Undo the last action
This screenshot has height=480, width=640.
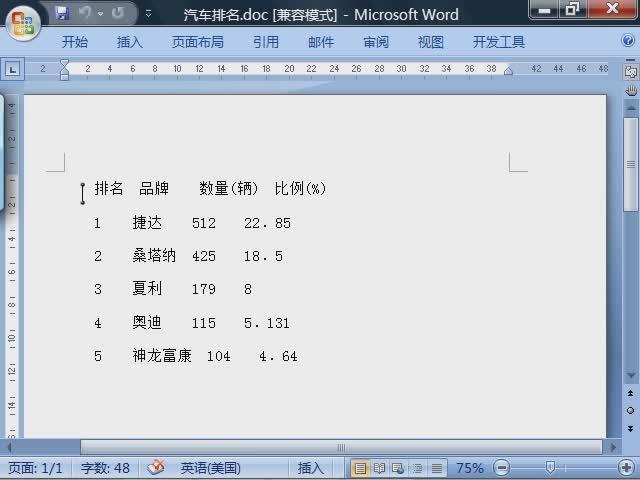coord(85,13)
